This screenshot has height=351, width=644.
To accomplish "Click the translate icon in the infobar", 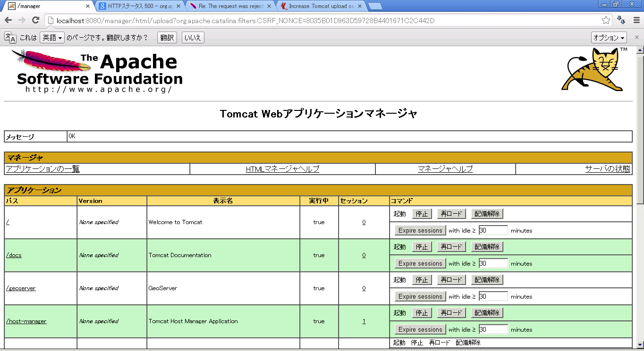I will pos(10,38).
